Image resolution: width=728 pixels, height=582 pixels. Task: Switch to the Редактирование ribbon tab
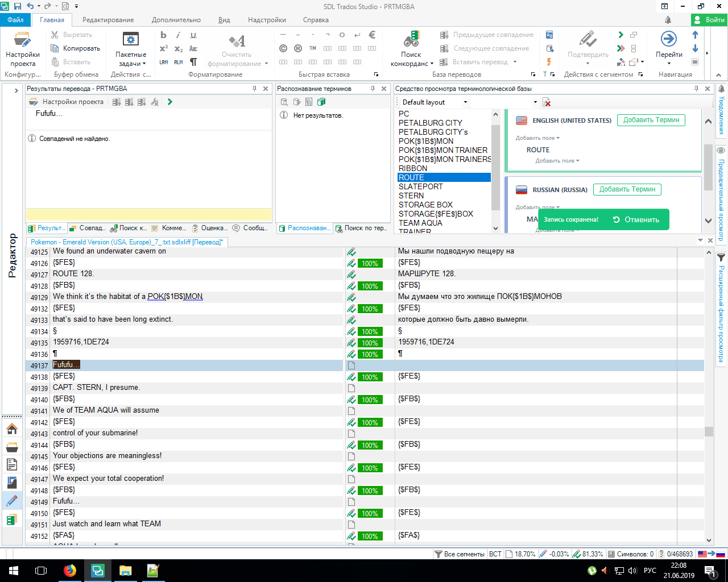point(108,20)
